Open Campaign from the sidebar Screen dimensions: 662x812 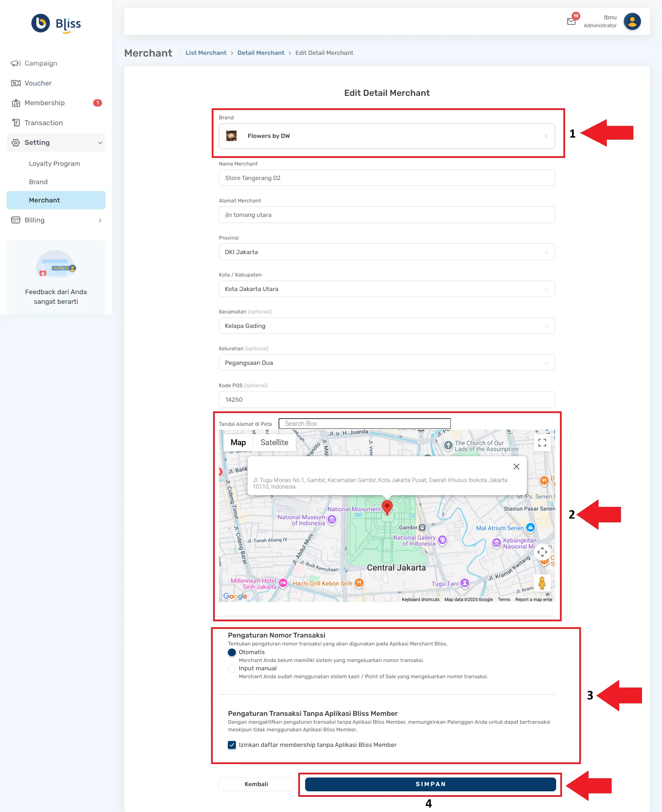click(x=41, y=63)
